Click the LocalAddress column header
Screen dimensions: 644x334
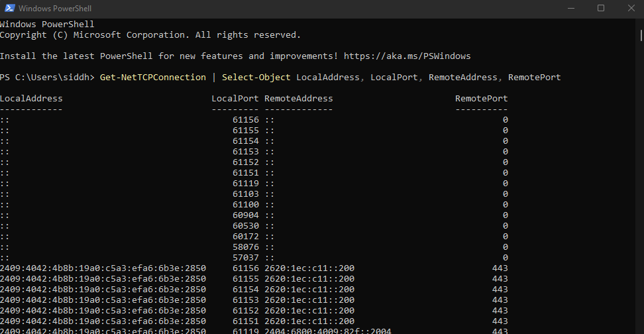click(31, 99)
